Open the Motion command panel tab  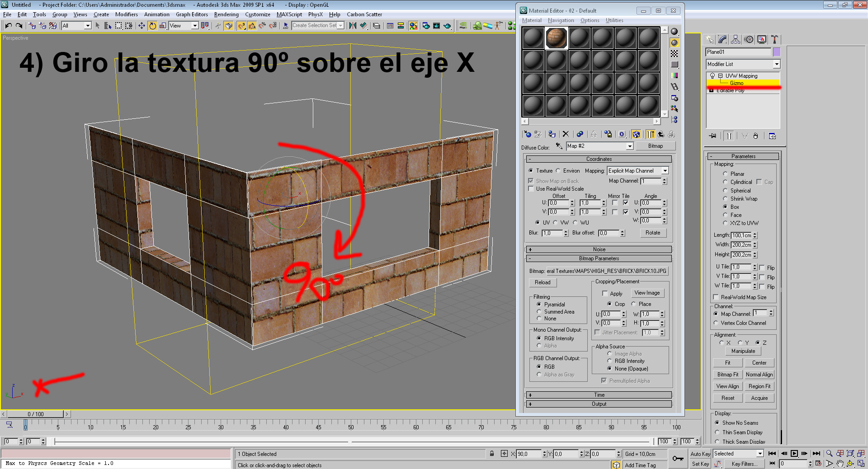click(x=749, y=39)
